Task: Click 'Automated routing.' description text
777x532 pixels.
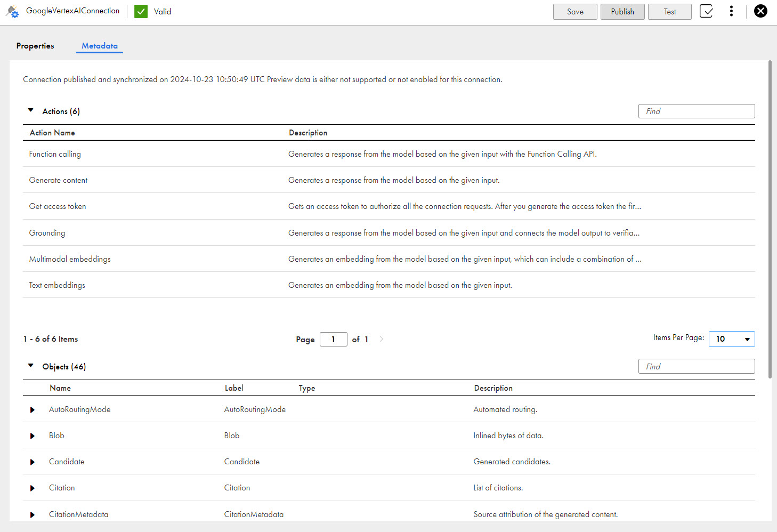Action: pyautogui.click(x=505, y=409)
